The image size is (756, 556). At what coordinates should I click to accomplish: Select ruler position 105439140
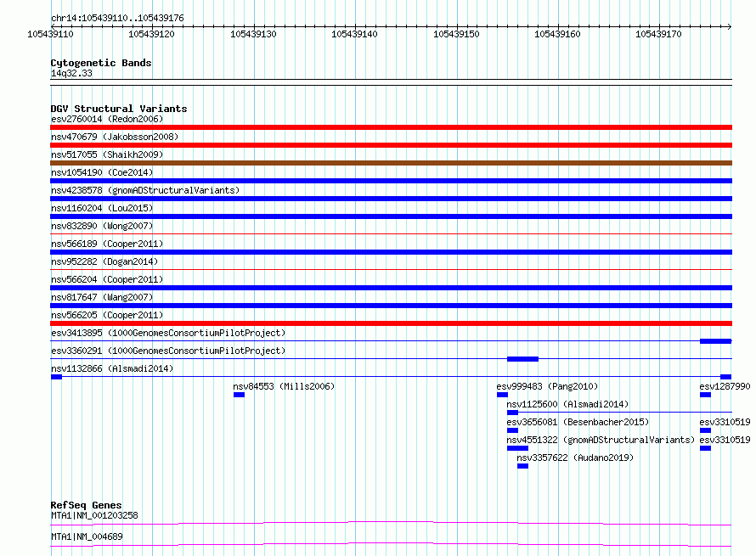tap(354, 34)
